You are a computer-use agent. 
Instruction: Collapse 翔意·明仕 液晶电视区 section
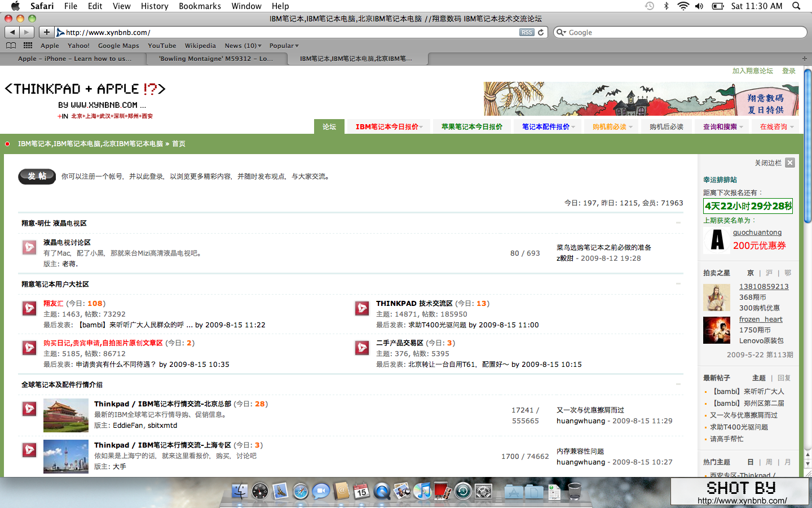[678, 223]
